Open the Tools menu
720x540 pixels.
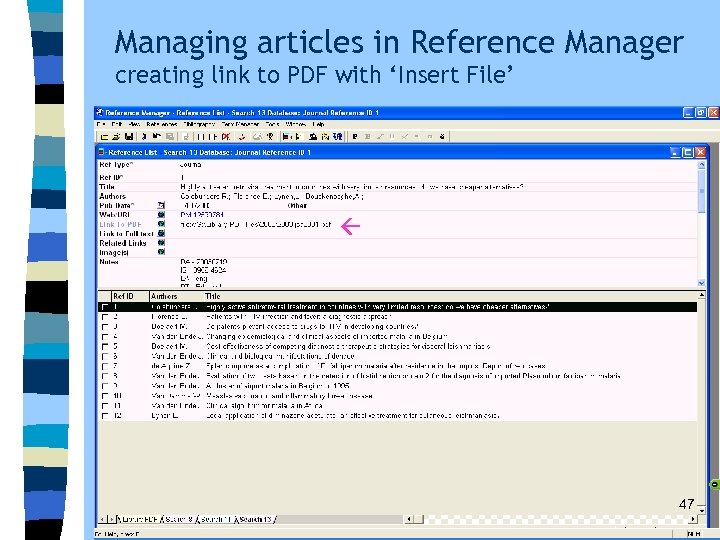tap(272, 124)
